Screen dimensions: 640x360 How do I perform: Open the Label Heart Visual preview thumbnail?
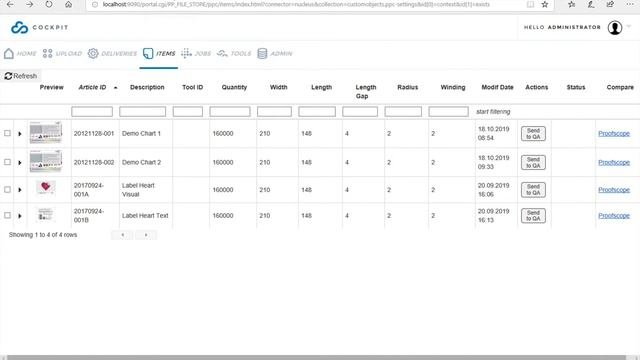click(46, 188)
